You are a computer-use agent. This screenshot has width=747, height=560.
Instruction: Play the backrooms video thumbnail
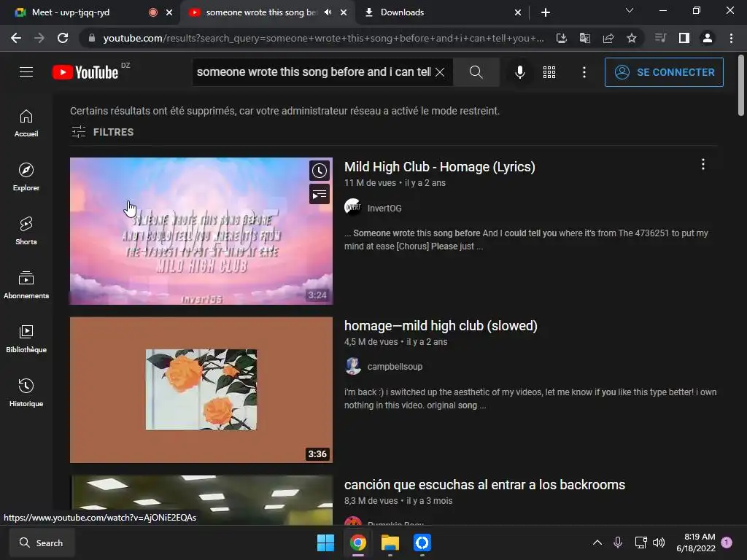click(201, 500)
